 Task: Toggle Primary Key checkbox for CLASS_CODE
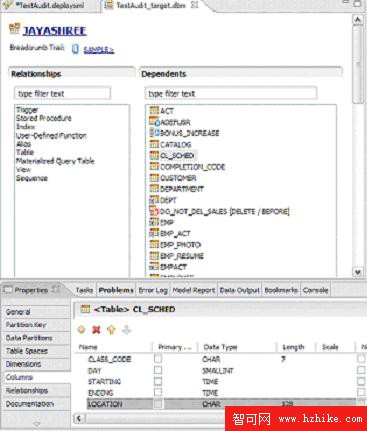pyautogui.click(x=158, y=359)
